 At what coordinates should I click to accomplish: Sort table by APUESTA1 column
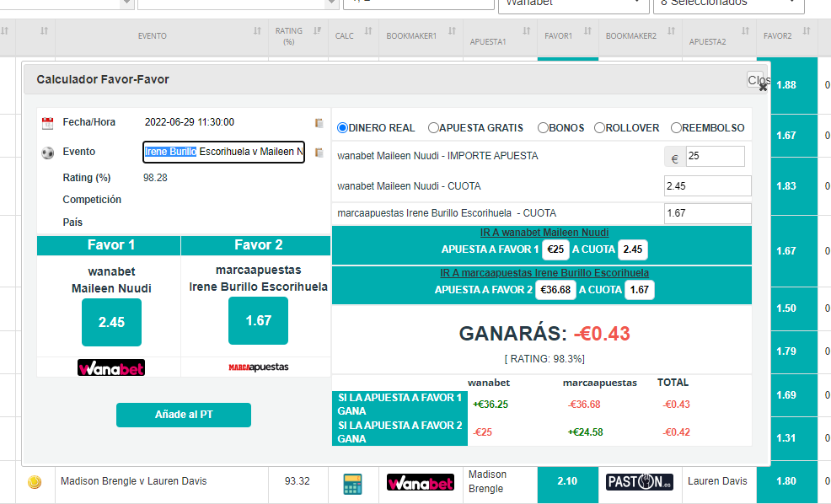pyautogui.click(x=526, y=30)
